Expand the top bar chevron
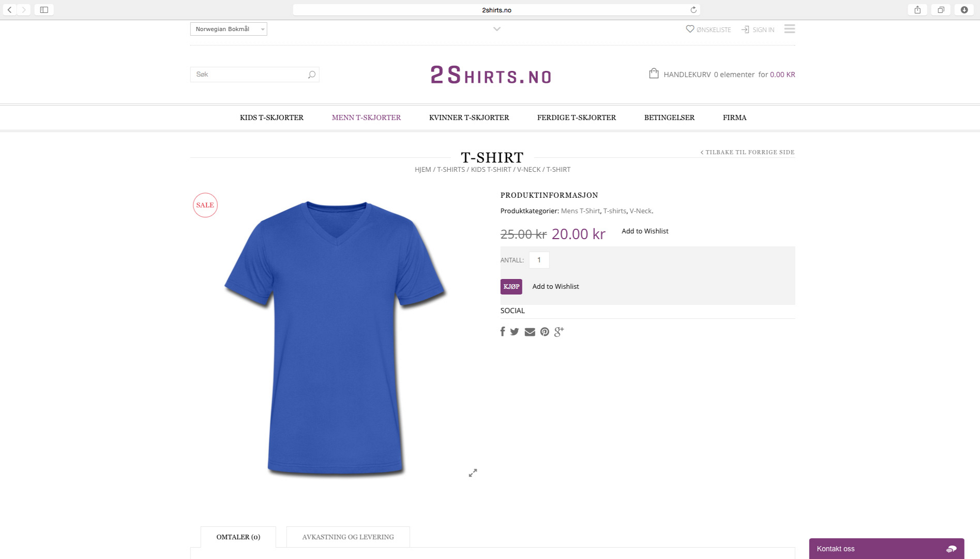The height and width of the screenshot is (559, 980). 497,29
